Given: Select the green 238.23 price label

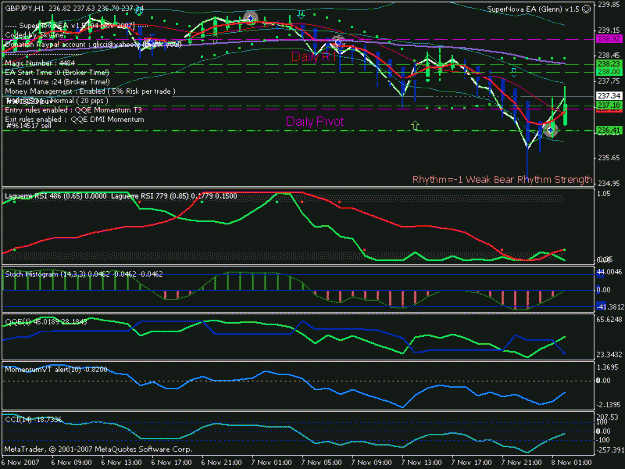Looking at the screenshot, I should [609, 64].
